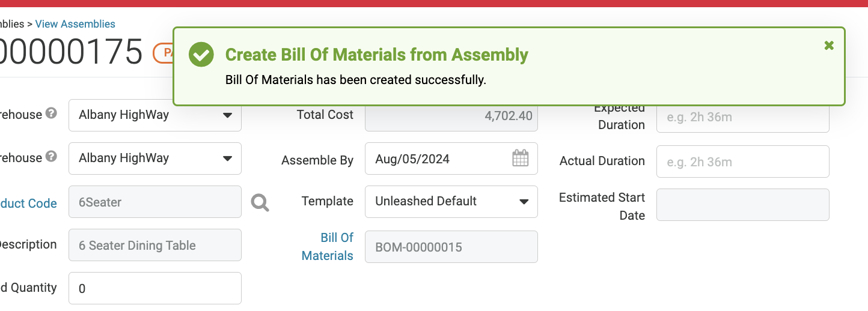Expand the Template dropdown showing Unleashed Default
This screenshot has width=868, height=311.
pyautogui.click(x=451, y=202)
